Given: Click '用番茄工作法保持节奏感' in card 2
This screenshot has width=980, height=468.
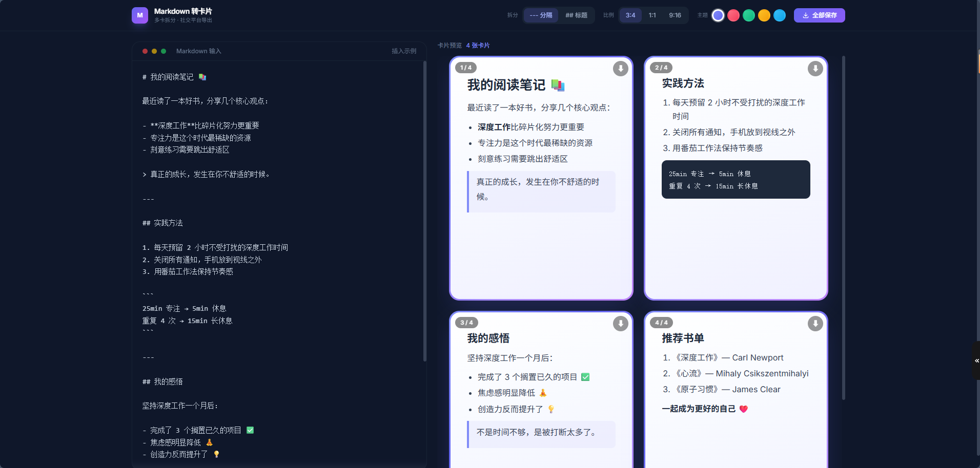Looking at the screenshot, I should [718, 148].
